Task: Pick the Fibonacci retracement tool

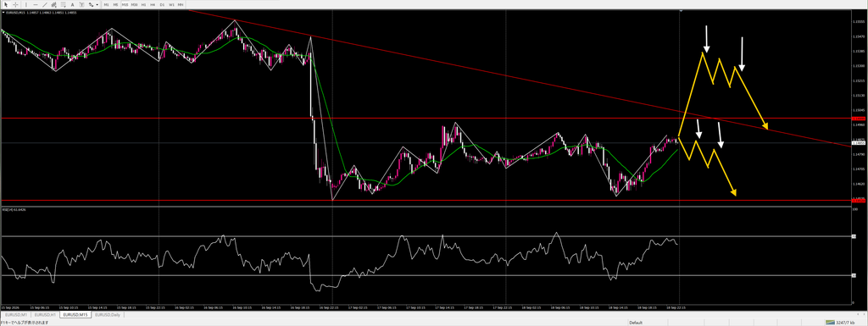Action: click(63, 4)
